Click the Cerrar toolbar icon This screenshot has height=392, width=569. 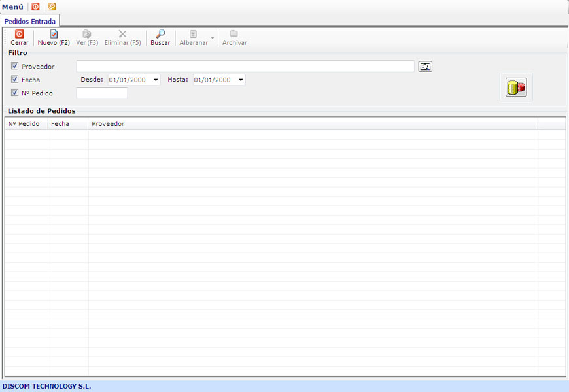pos(20,34)
